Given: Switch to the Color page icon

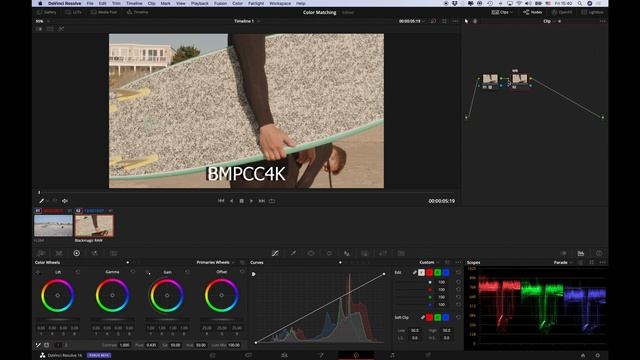Looking at the screenshot, I should coord(356,356).
